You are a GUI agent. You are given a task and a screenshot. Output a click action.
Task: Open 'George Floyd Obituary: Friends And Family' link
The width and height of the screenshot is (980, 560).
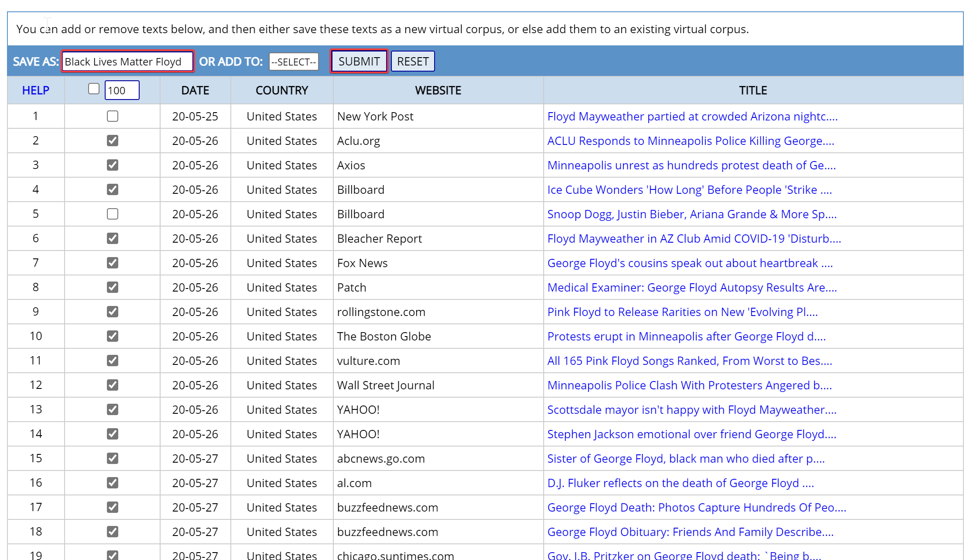click(x=691, y=532)
